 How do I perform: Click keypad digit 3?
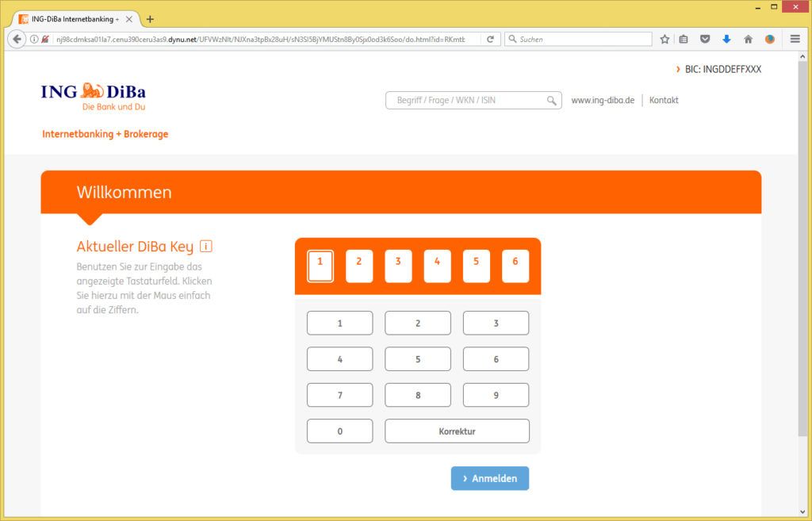click(496, 324)
